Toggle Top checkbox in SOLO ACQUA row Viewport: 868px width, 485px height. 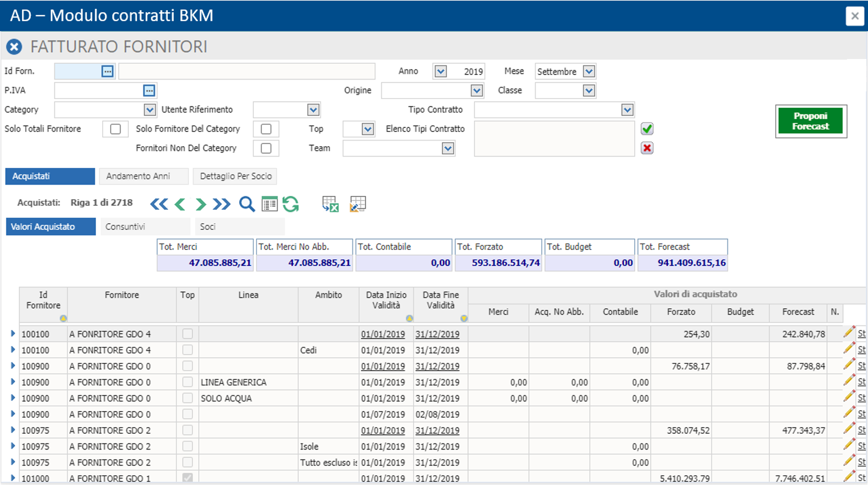coord(187,398)
